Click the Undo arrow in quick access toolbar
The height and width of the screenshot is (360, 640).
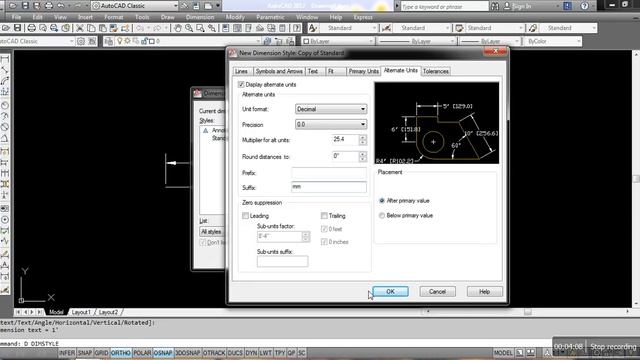pos(61,6)
